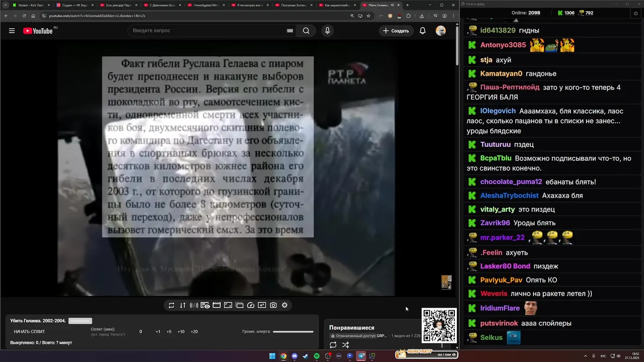
Task: Go to the YouTube home logo
Action: tap(38, 31)
